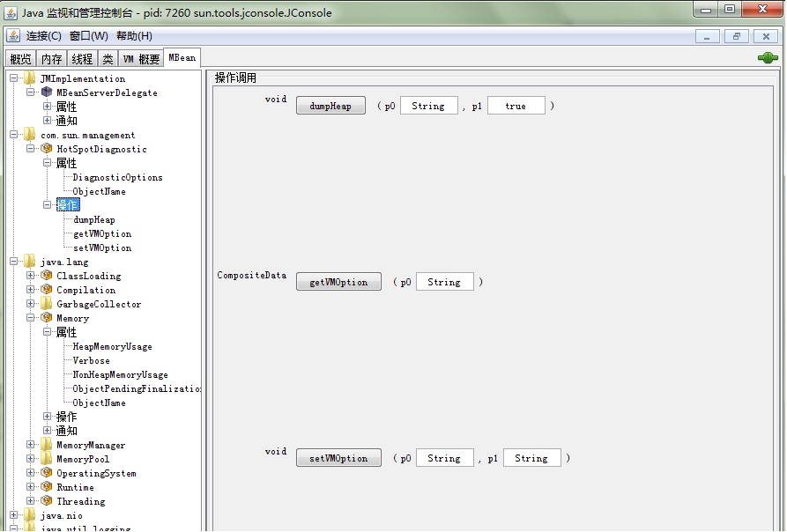Click setVMOption p0 String input field

445,458
